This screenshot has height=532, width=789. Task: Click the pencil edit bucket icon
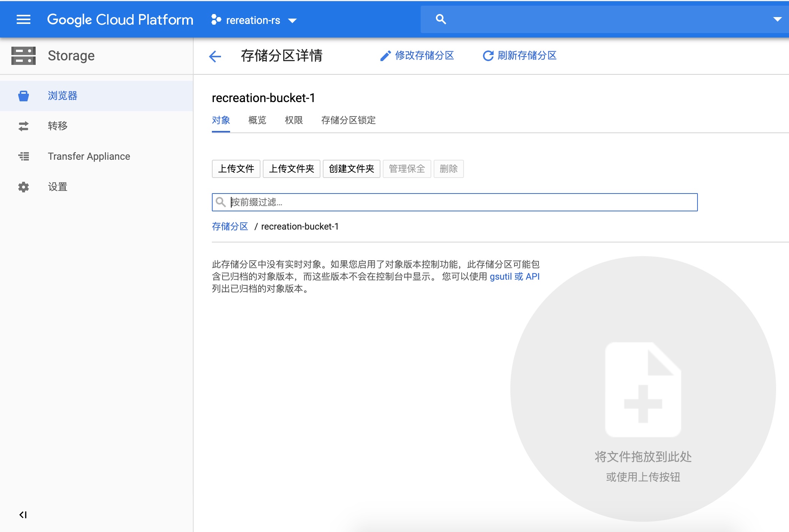coord(385,56)
